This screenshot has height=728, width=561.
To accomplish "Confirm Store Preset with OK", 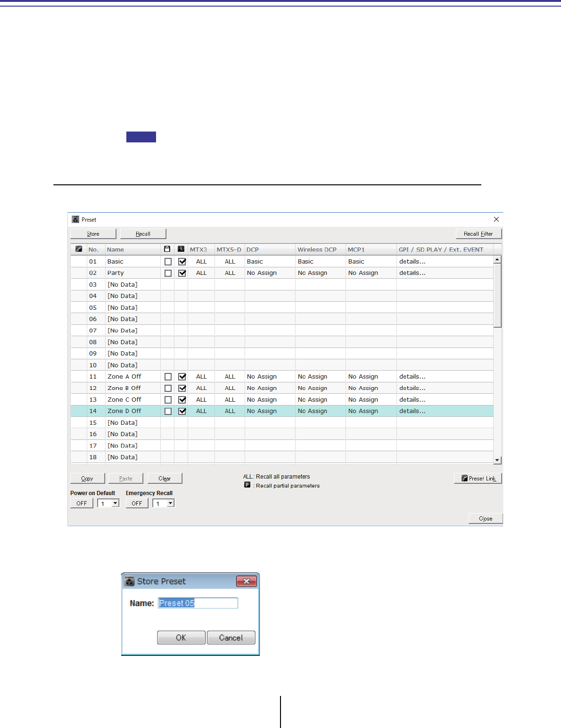I will pos(181,637).
